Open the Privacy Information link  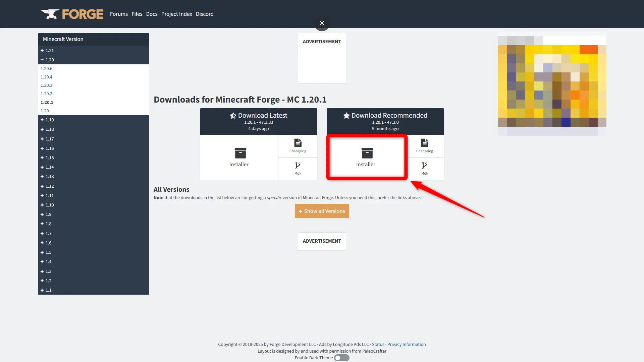[x=407, y=344]
